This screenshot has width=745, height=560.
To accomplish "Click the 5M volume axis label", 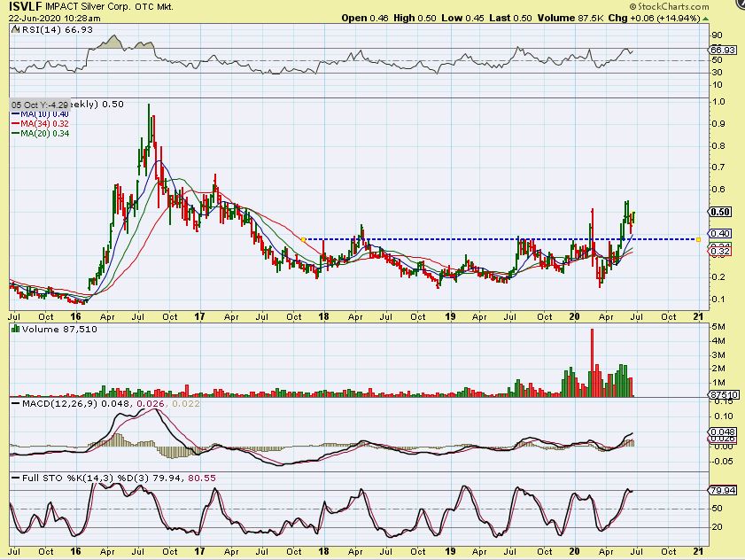I will point(718,327).
